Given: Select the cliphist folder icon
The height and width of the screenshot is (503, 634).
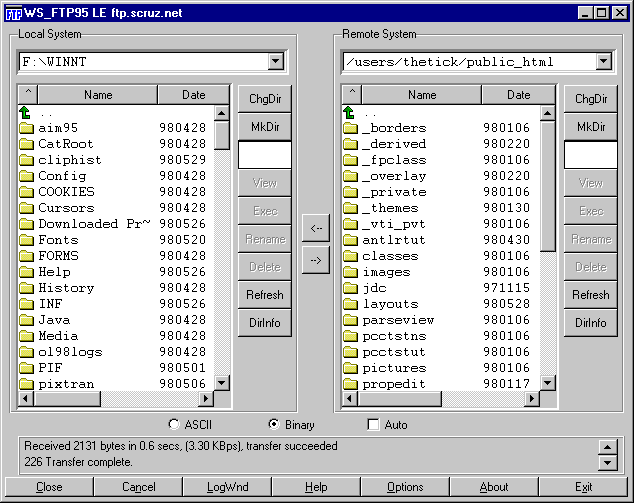Looking at the screenshot, I should click(26, 160).
